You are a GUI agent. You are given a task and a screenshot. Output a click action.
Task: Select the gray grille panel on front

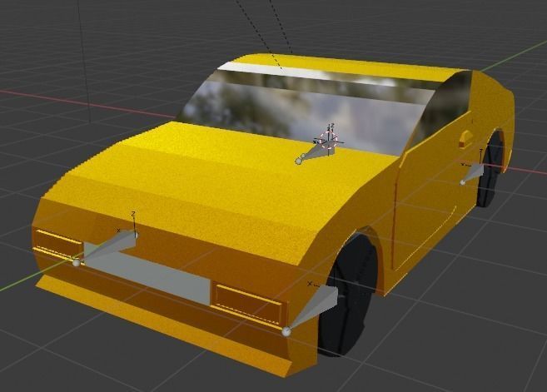click(148, 274)
